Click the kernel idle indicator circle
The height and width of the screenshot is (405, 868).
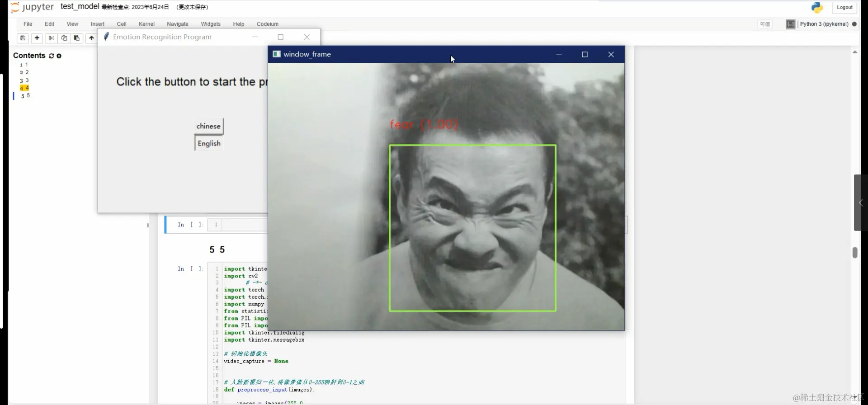click(854, 24)
